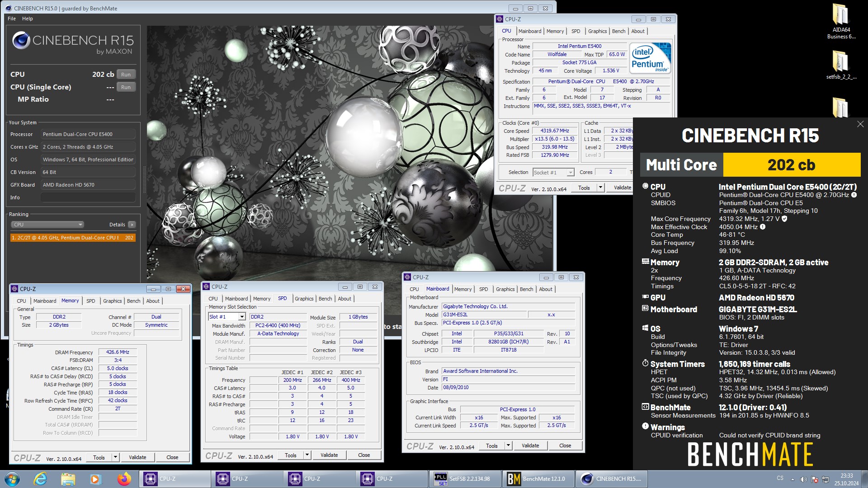Click verified shield next to Max Core Frequency
The width and height of the screenshot is (868, 488).
pyautogui.click(x=784, y=219)
